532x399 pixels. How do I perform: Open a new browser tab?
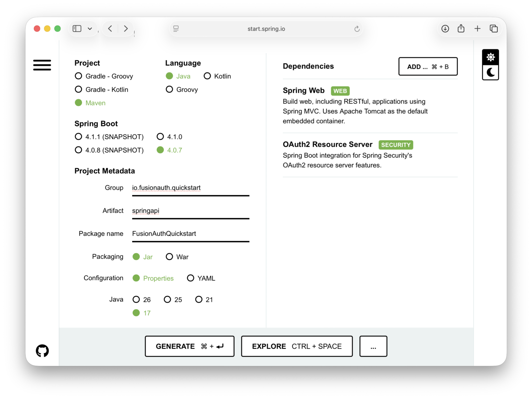click(477, 29)
